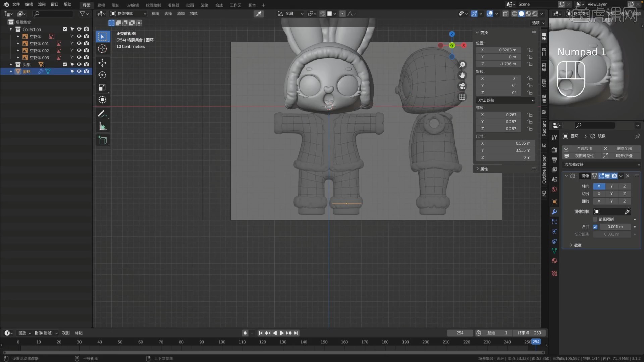Open the XYZ 欧拉 rotation mode dropdown
This screenshot has width=644, height=362.
pos(506,100)
